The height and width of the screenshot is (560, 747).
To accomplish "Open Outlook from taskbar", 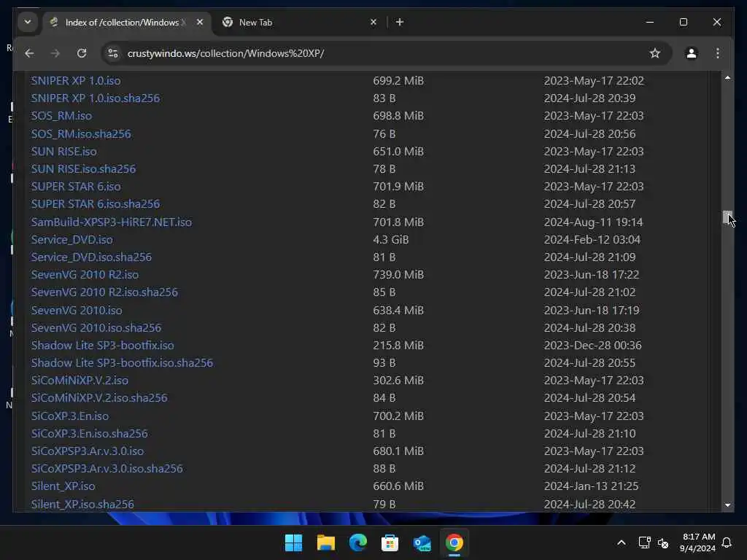I will tap(422, 542).
